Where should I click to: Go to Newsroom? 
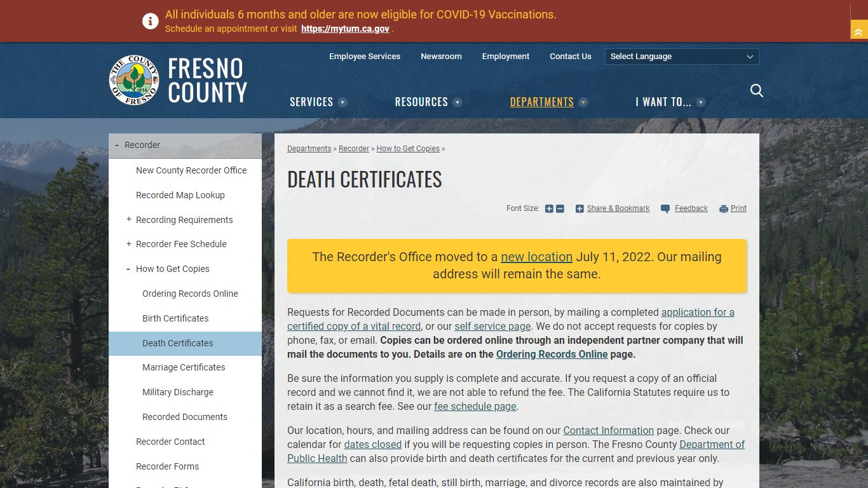(x=441, y=57)
